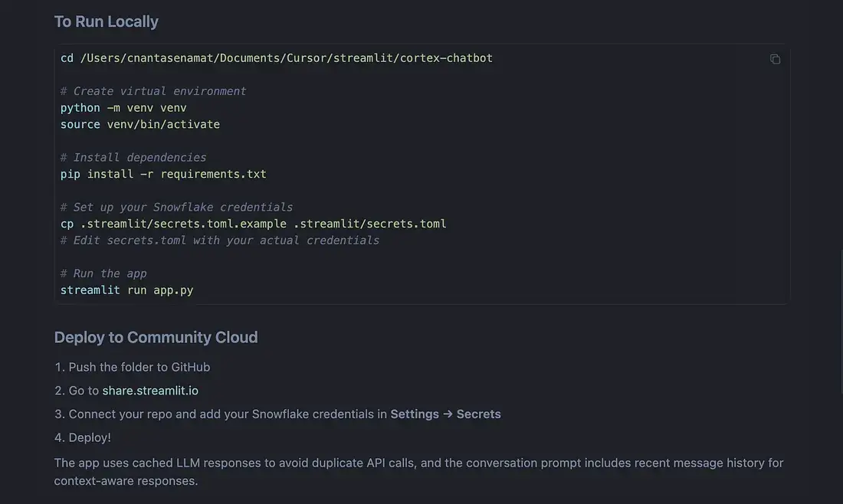Click the "# Set up your Snowflake credentials" comment
843x504 pixels.
tap(176, 208)
